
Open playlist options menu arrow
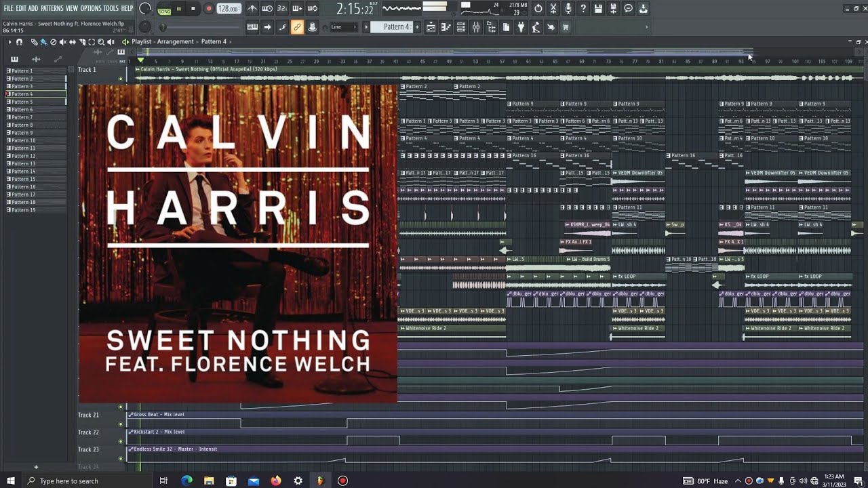tap(9, 42)
